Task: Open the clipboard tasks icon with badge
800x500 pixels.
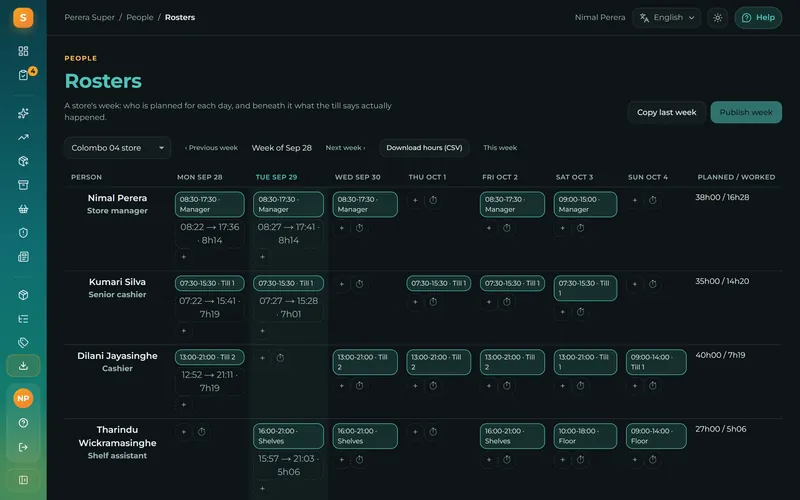Action: 23,75
